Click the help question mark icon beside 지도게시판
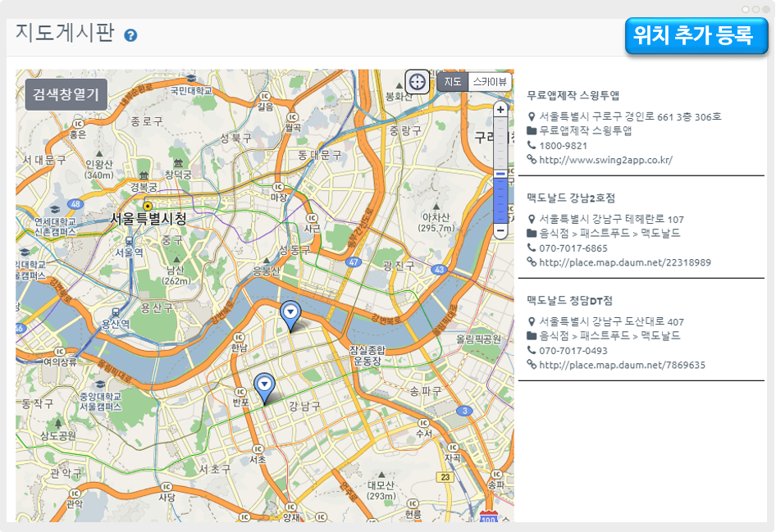 pyautogui.click(x=130, y=35)
